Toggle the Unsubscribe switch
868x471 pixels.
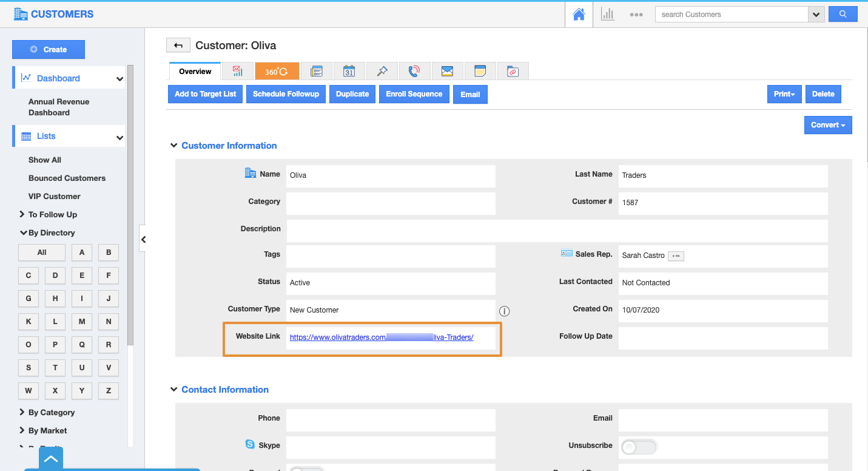click(x=638, y=447)
